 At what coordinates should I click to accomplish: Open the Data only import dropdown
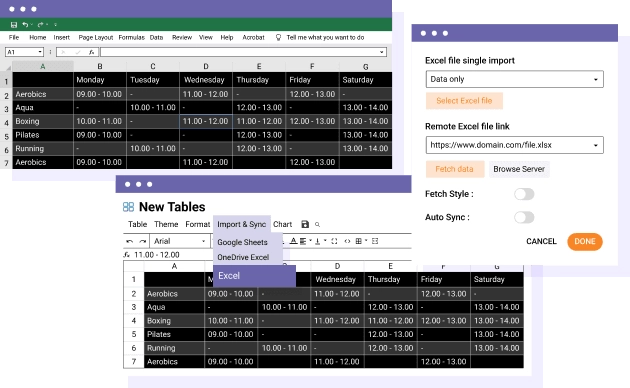coord(515,79)
